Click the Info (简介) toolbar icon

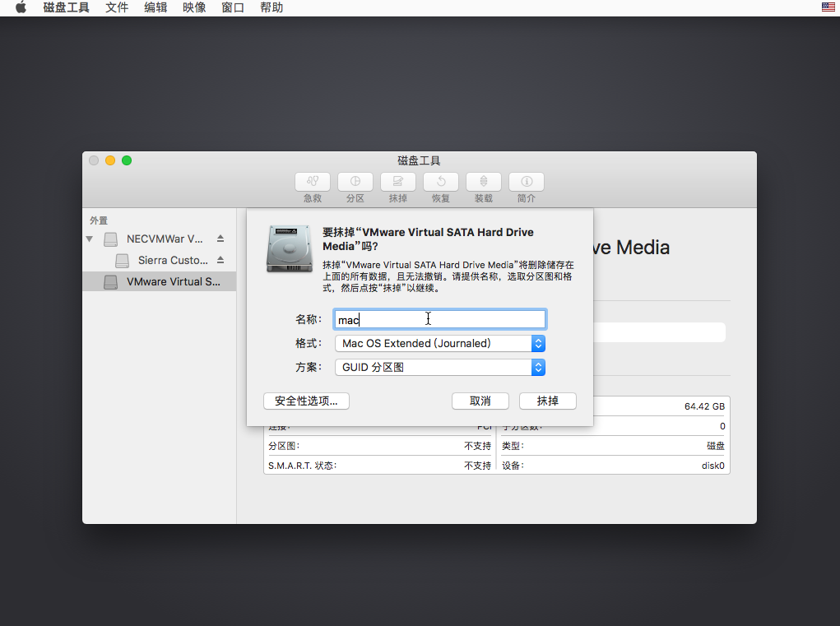(527, 182)
